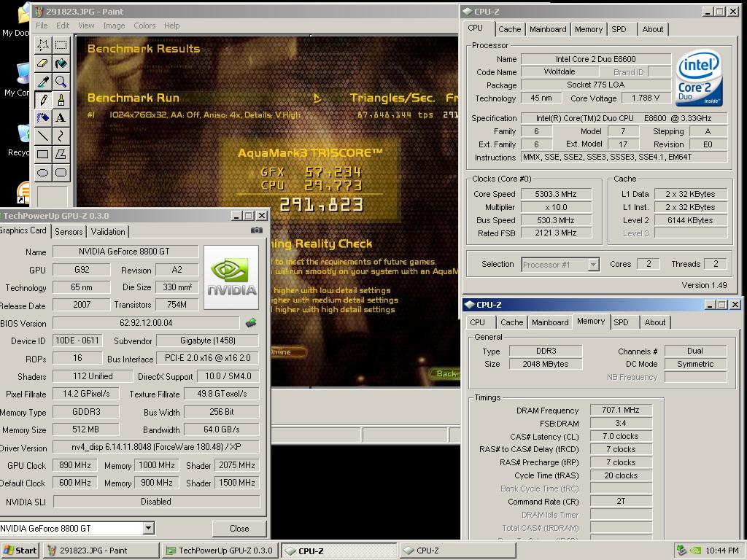This screenshot has width=747, height=560.
Task: Click the NVIDIA tray icon in system tray
Action: (695, 551)
